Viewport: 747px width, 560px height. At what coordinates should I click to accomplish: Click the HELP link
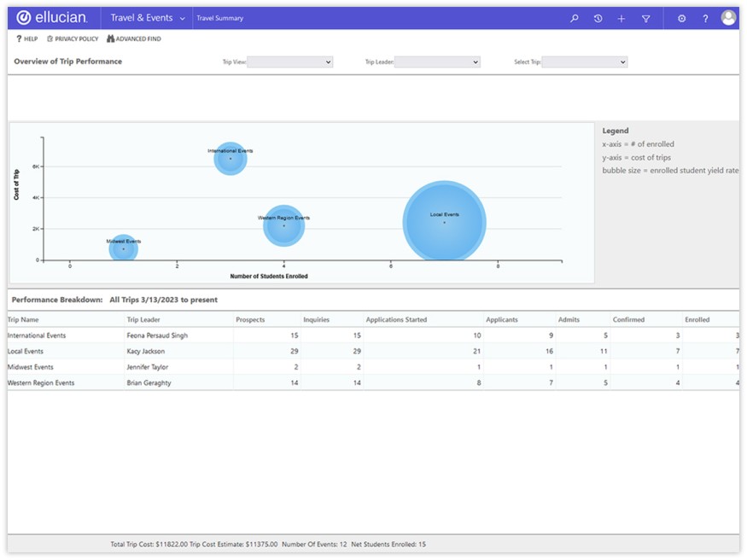point(28,38)
